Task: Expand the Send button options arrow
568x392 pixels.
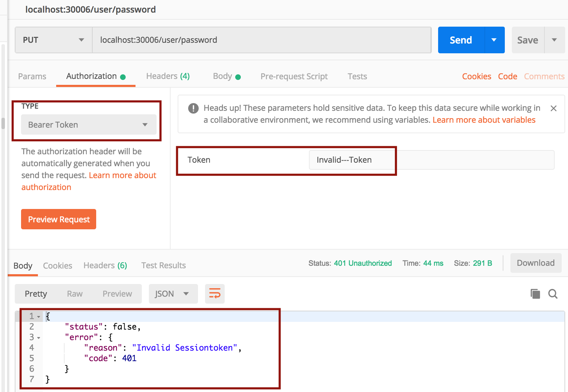Action: pos(494,40)
